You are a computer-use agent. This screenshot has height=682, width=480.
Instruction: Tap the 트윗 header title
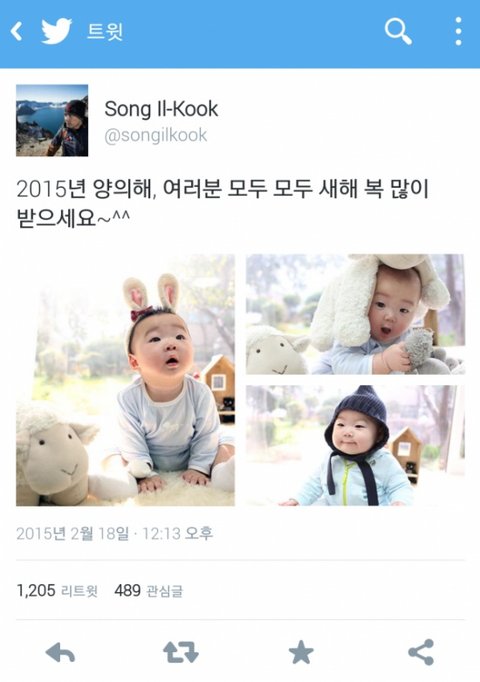105,31
